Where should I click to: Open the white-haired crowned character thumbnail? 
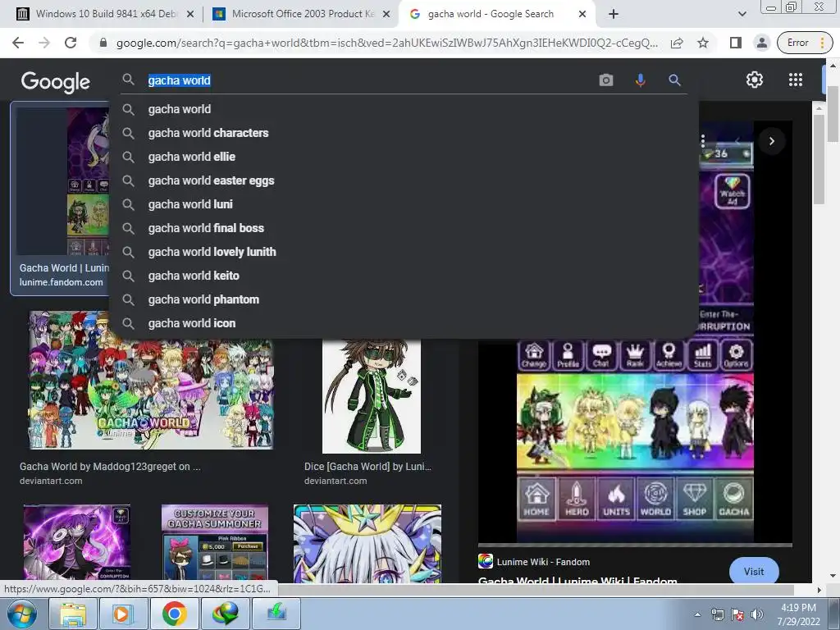click(367, 543)
